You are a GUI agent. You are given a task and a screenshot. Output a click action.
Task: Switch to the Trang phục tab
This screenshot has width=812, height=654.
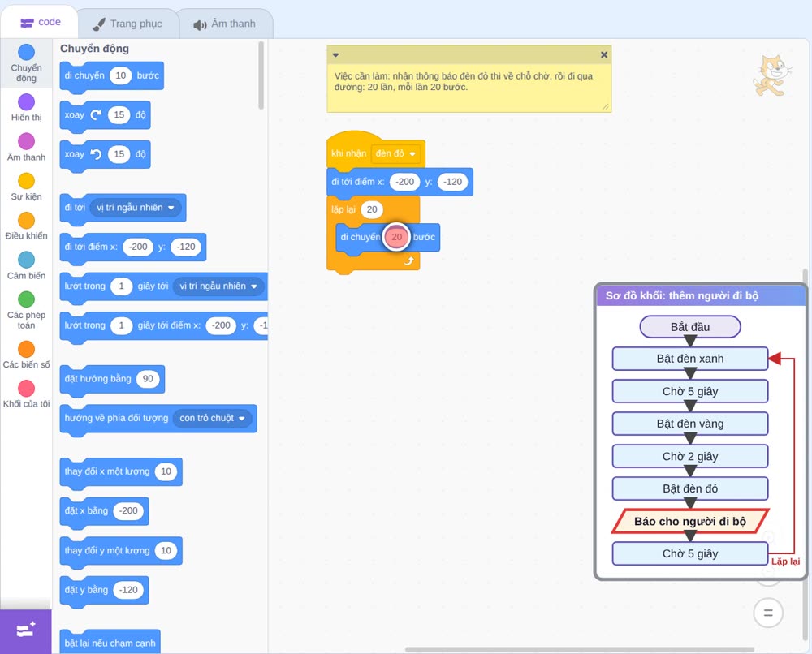[x=127, y=24]
